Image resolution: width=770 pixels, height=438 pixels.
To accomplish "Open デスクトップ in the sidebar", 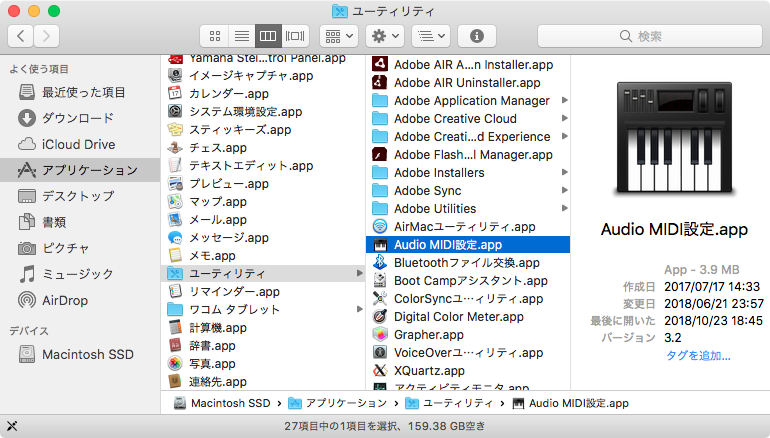I will pyautogui.click(x=80, y=196).
